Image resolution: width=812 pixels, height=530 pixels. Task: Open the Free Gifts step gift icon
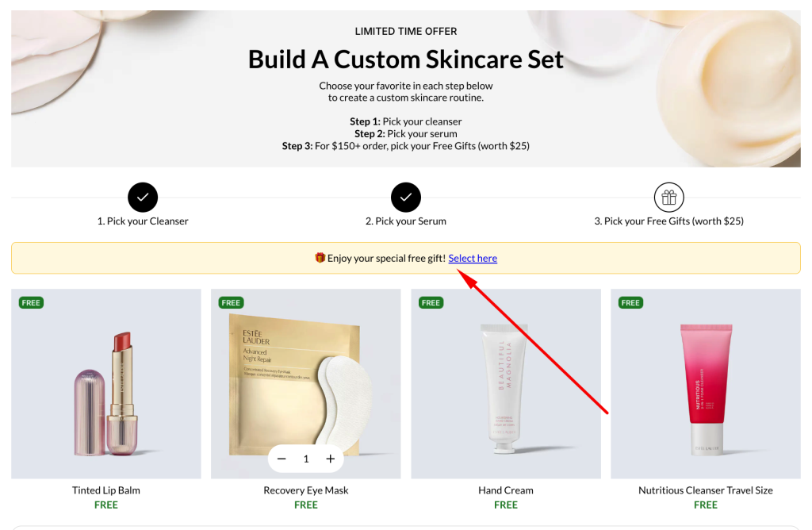click(x=668, y=197)
